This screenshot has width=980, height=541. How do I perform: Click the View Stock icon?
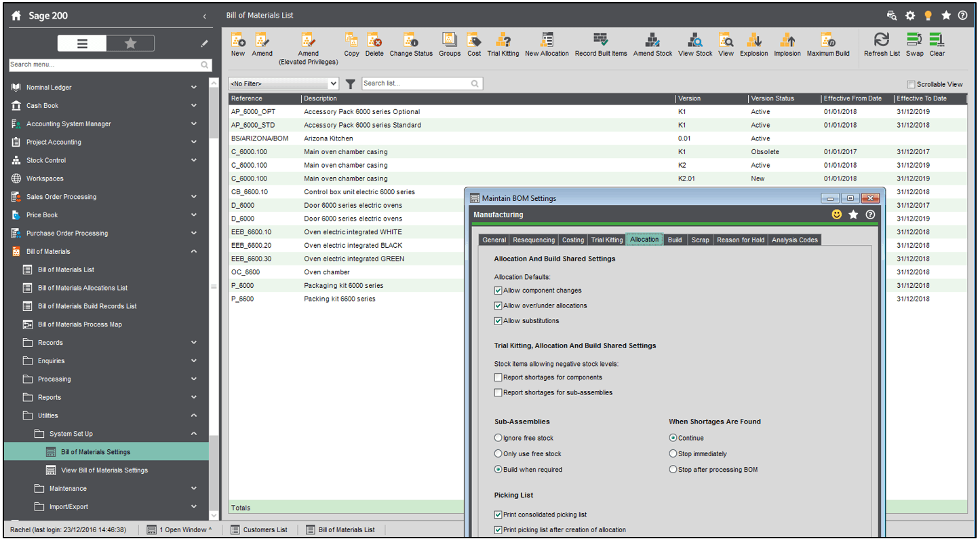[695, 40]
